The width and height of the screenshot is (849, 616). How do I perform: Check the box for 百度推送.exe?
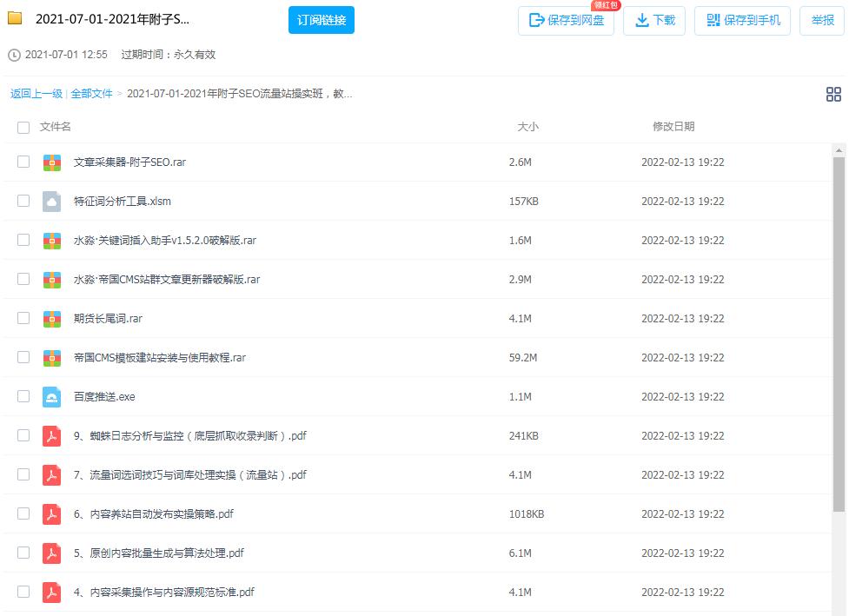point(23,396)
